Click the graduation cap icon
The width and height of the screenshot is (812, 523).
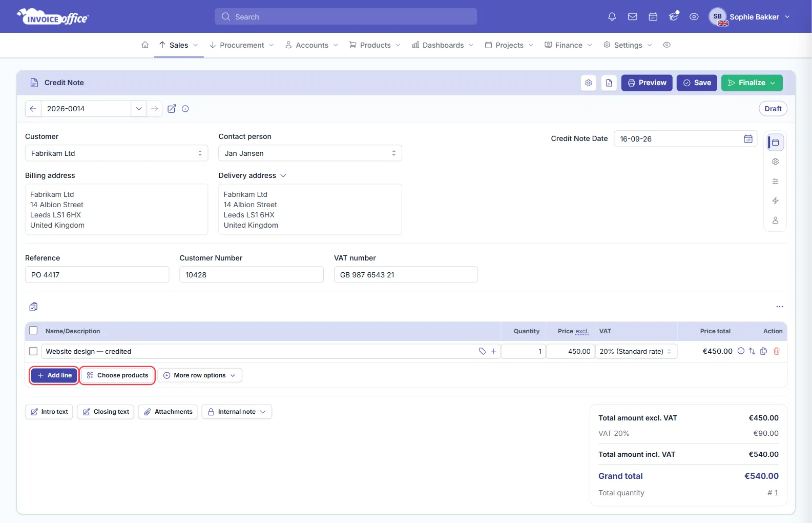click(674, 17)
